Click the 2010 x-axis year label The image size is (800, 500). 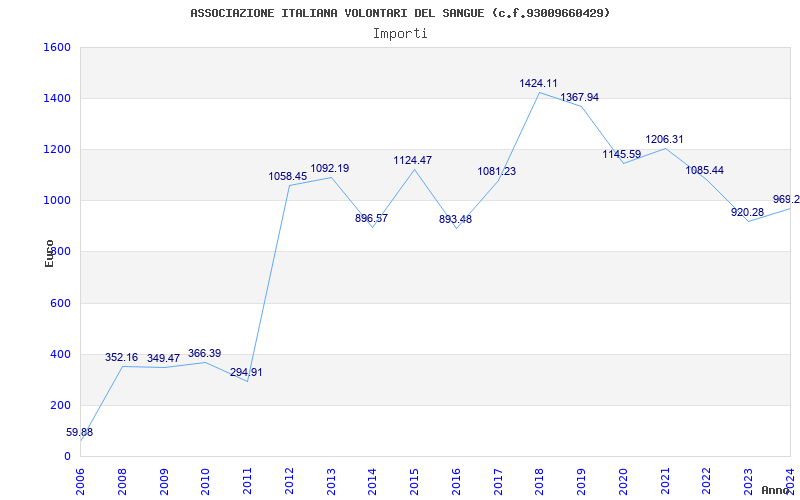206,481
